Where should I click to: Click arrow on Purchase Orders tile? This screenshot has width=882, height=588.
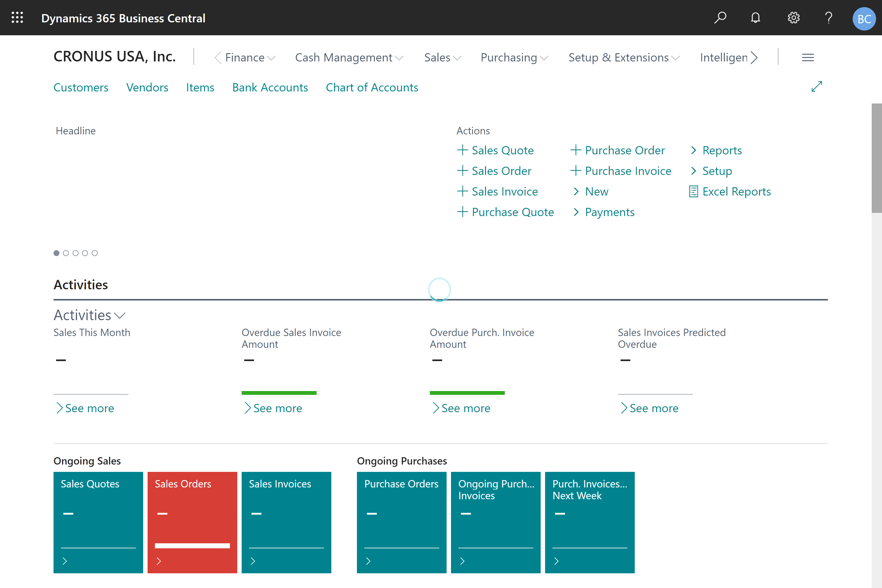368,561
